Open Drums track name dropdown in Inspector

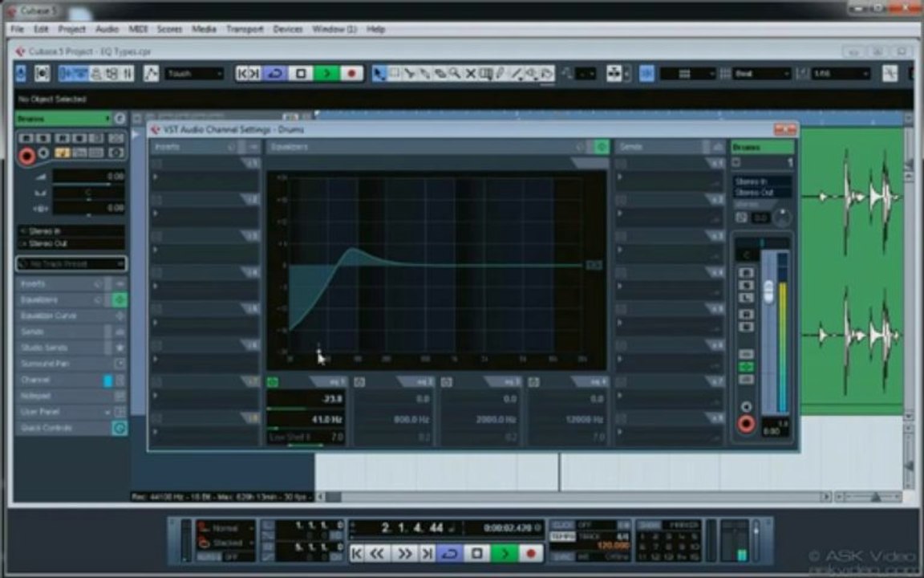63,119
